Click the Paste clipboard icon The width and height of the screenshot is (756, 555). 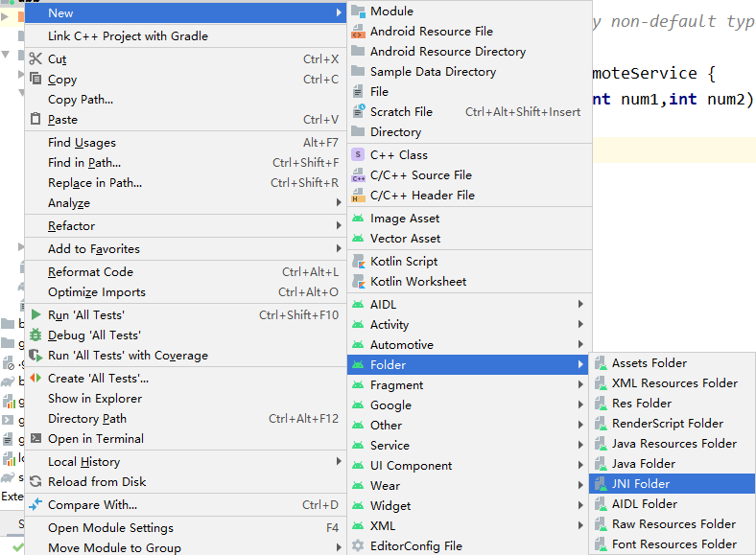(x=35, y=119)
